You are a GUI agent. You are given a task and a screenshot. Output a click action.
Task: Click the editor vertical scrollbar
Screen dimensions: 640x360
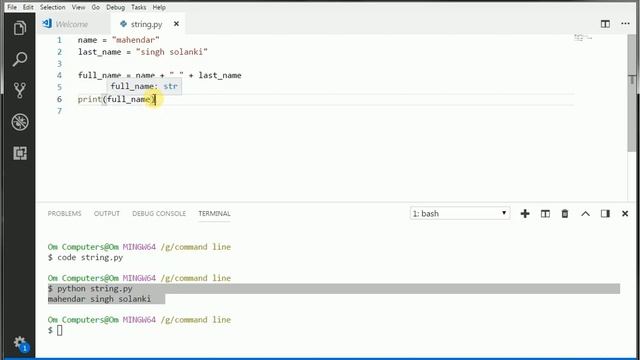click(632, 94)
